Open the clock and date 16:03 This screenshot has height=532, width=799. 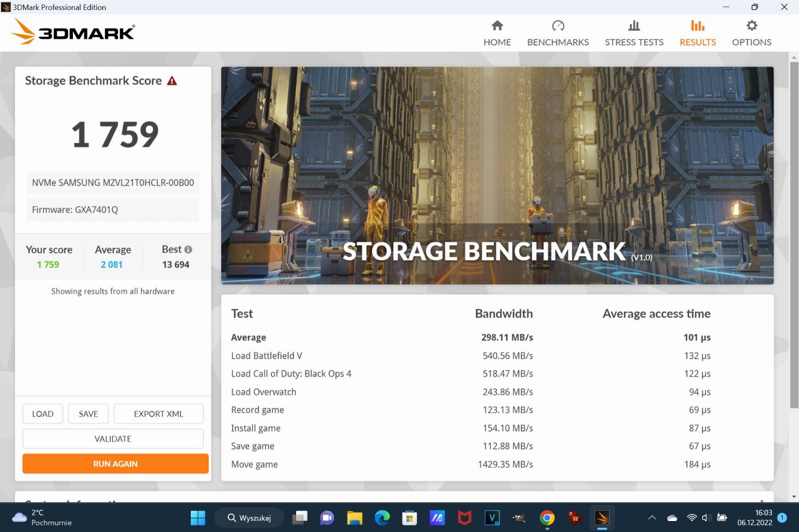(755, 518)
